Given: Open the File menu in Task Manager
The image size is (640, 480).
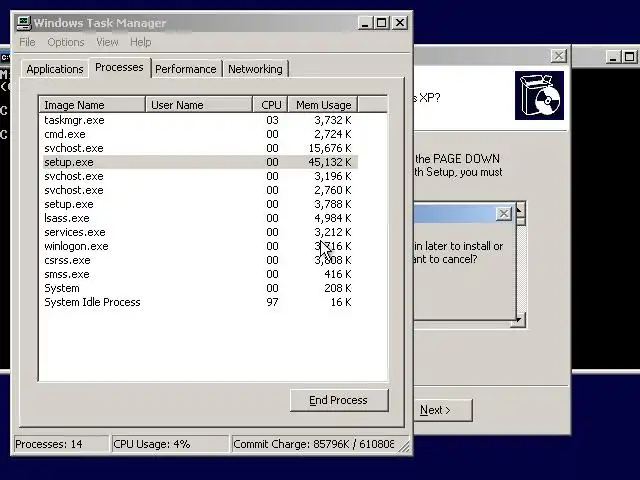Looking at the screenshot, I should click(x=27, y=42).
